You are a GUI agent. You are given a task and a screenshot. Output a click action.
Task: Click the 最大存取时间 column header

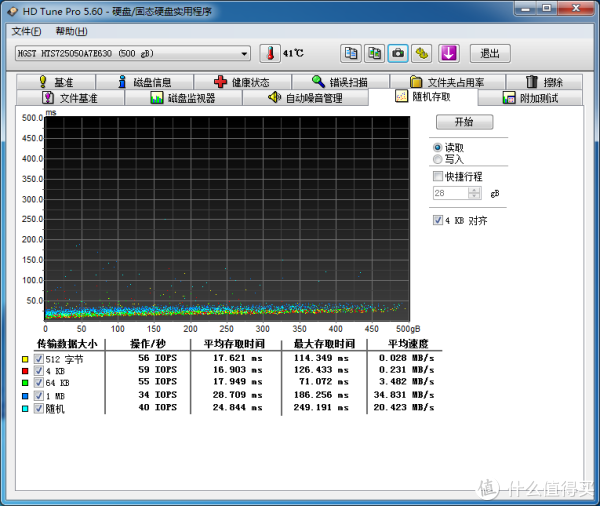pyautogui.click(x=324, y=344)
